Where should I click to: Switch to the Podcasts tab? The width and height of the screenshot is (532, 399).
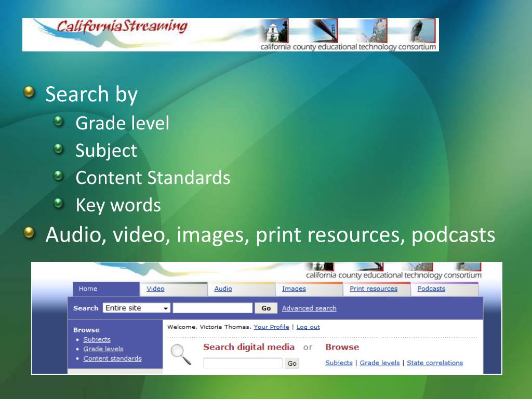tap(431, 289)
